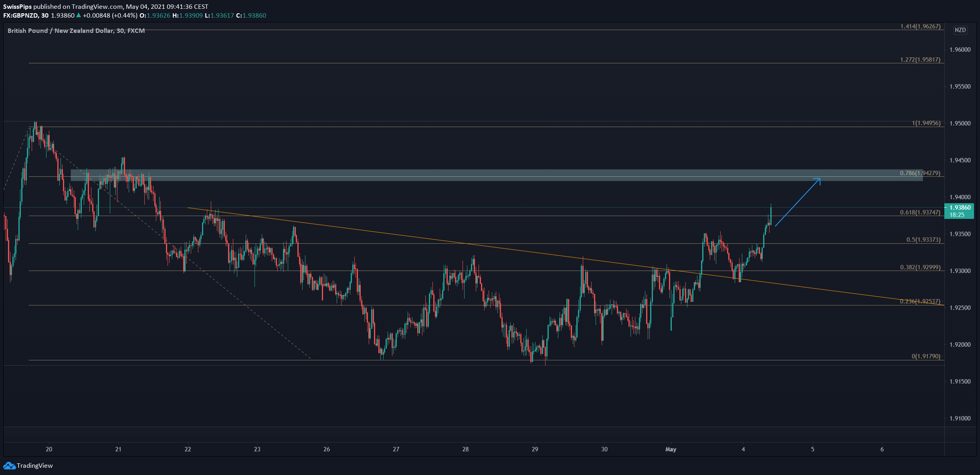Click the open value O:1.93626
The width and height of the screenshot is (980, 475).
tap(155, 16)
